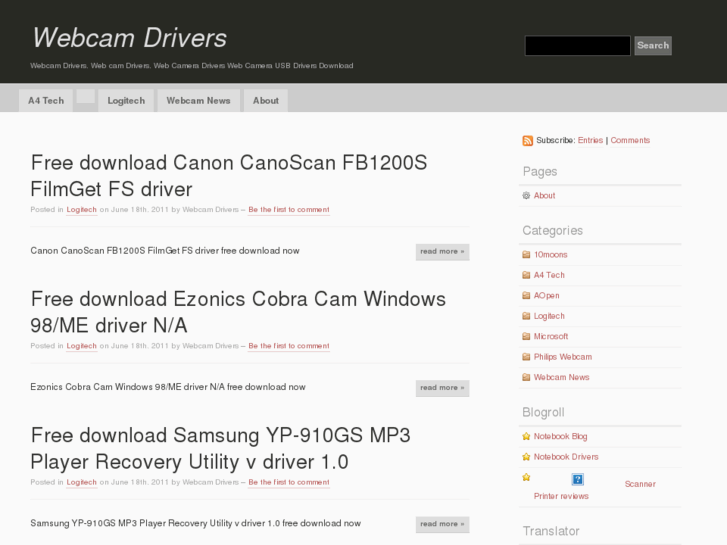Visit the Scanner blogroll link
The height and width of the screenshot is (545, 727).
point(640,484)
